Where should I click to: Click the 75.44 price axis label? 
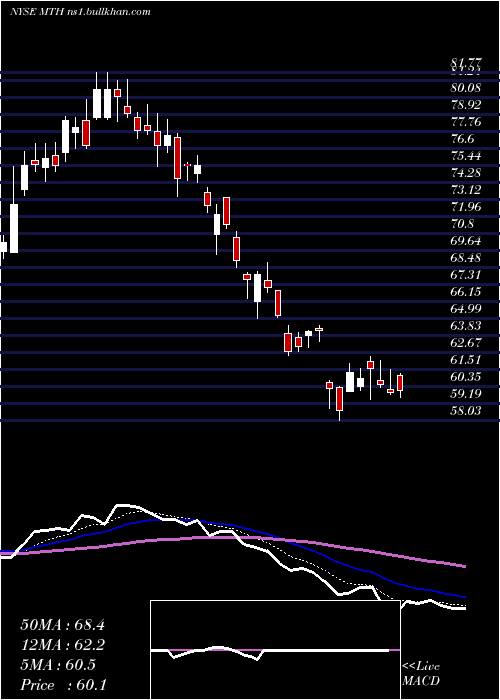pyautogui.click(x=466, y=156)
